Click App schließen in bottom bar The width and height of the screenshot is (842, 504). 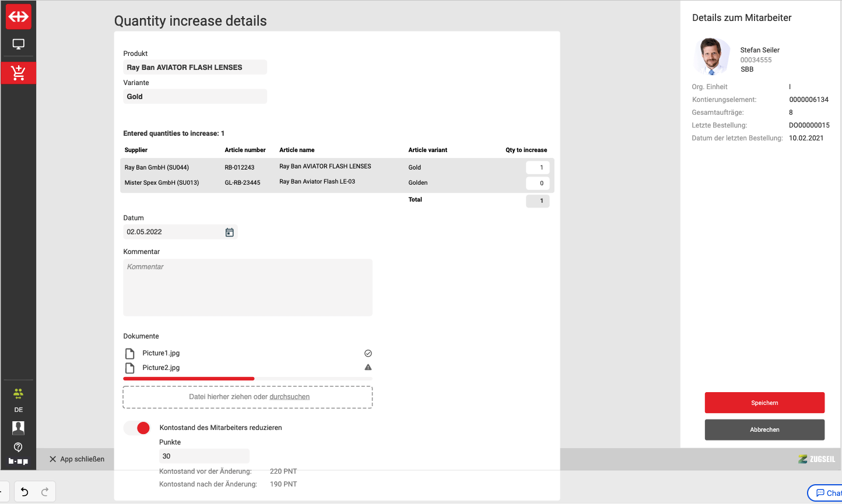click(76, 459)
